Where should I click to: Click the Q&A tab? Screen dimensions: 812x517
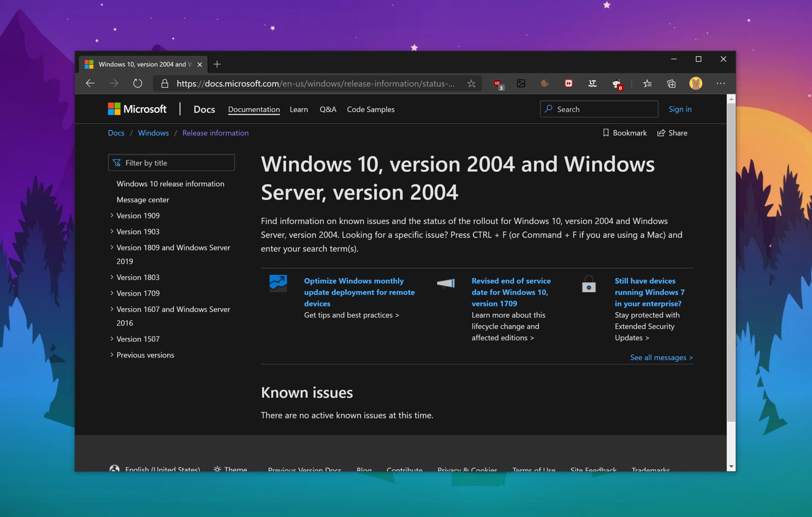[x=328, y=109]
